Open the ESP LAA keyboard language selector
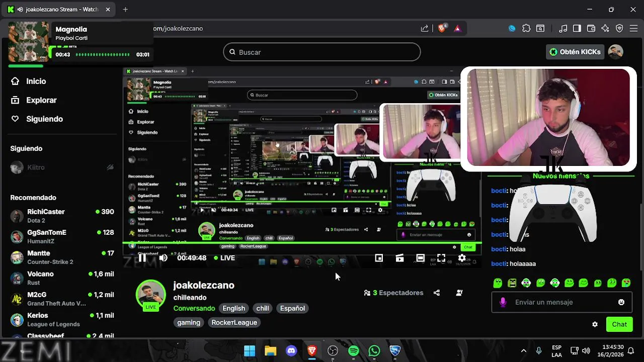Viewport: 644px width, 362px height. pyautogui.click(x=556, y=351)
